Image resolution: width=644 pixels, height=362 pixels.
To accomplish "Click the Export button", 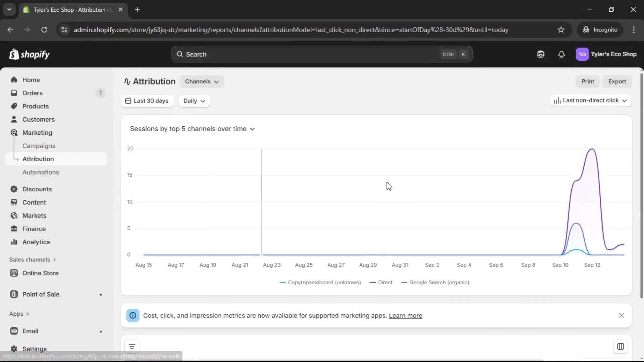I will pos(617,81).
